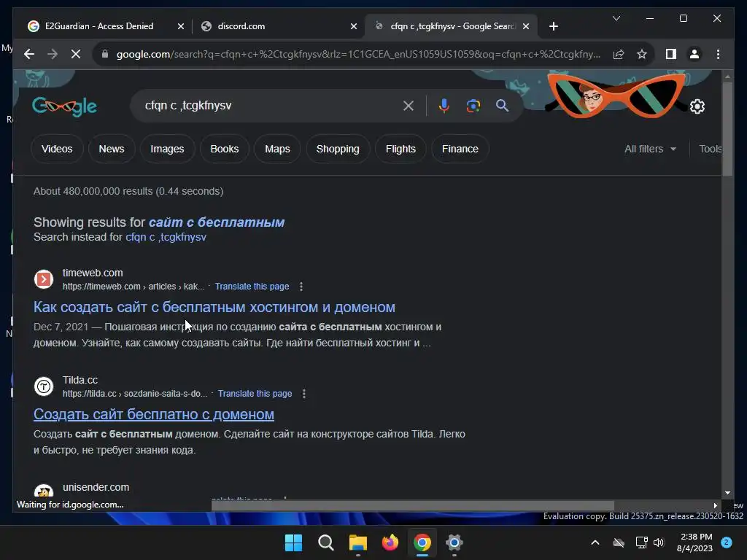Screen dimensions: 747x560
Task: Open the Chrome profile icon
Action: [x=694, y=54]
